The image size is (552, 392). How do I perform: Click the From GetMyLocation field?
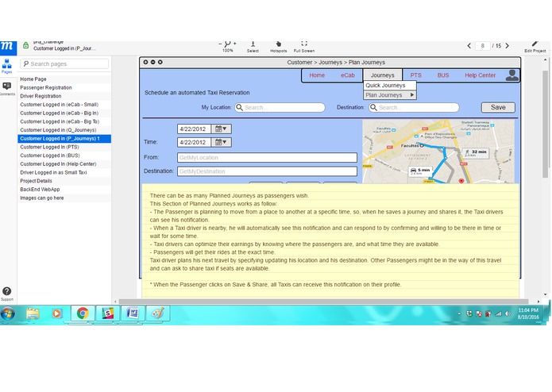267,157
